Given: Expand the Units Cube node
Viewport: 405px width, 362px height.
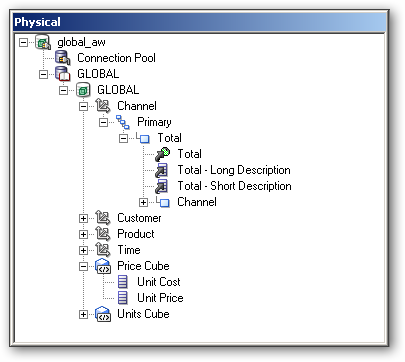Looking at the screenshot, I should (83, 314).
